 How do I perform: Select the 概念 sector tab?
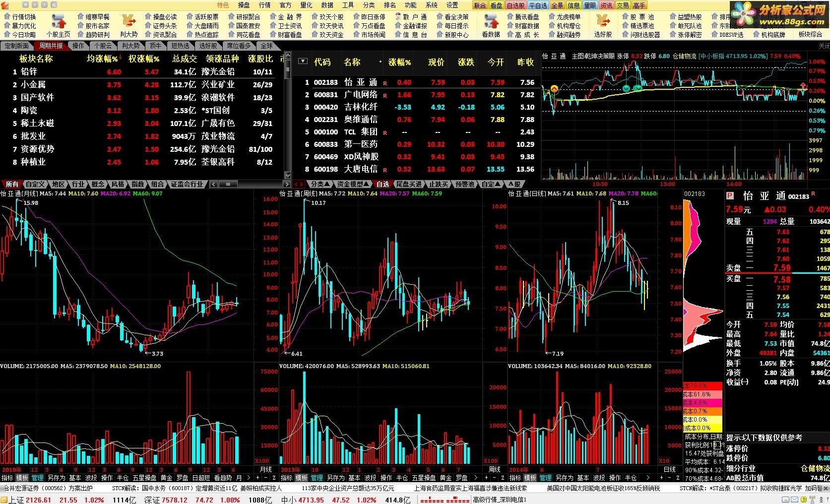click(x=98, y=184)
